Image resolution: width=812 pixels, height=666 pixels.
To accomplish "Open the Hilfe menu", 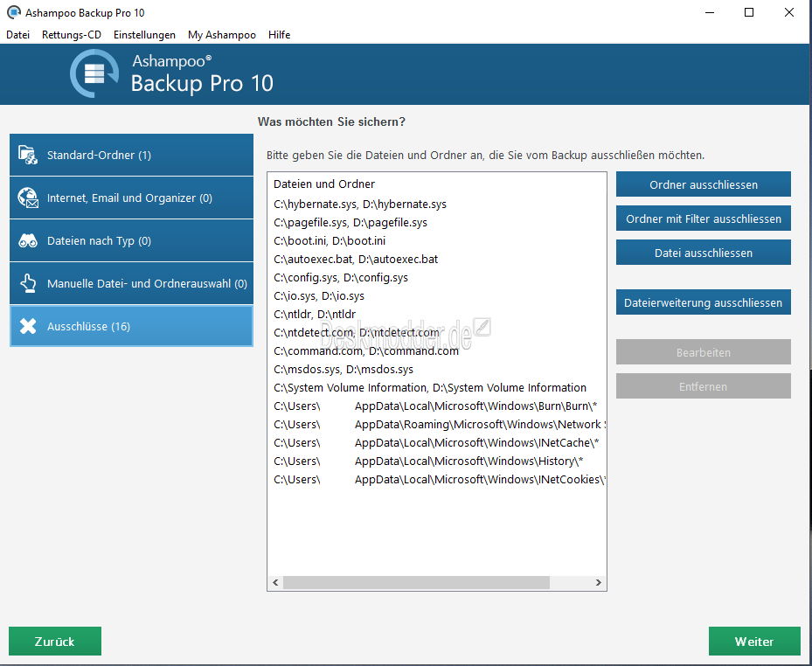I will click(279, 35).
